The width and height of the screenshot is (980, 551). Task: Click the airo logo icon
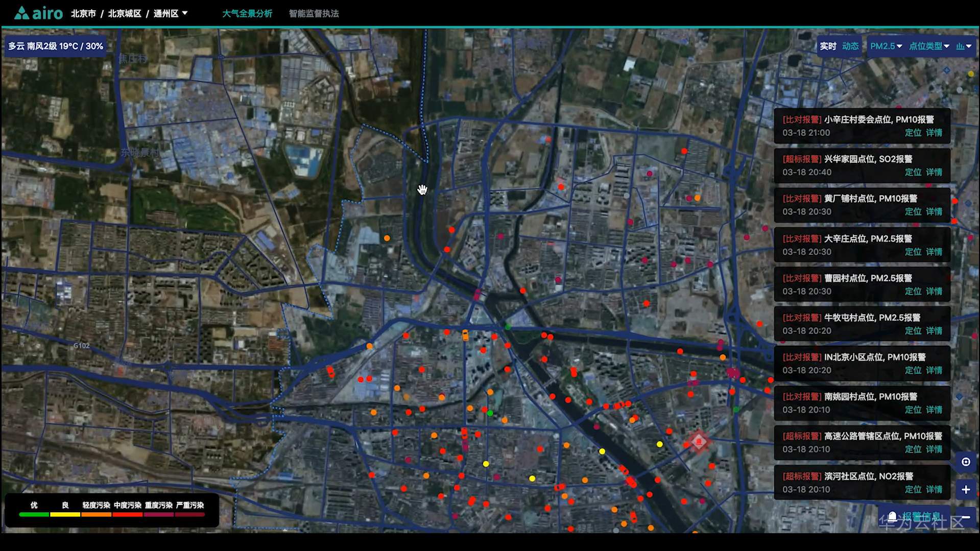click(21, 13)
